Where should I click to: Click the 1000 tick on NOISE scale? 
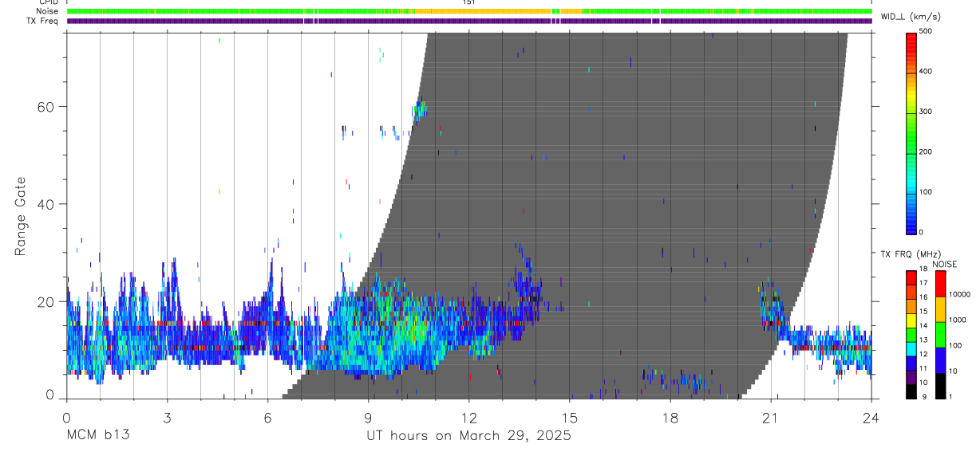[958, 320]
